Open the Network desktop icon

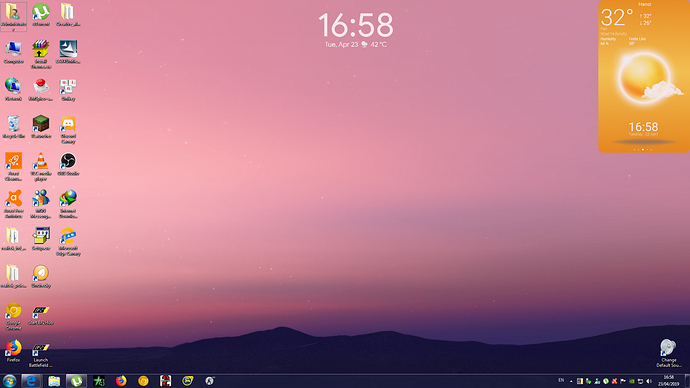[13, 89]
